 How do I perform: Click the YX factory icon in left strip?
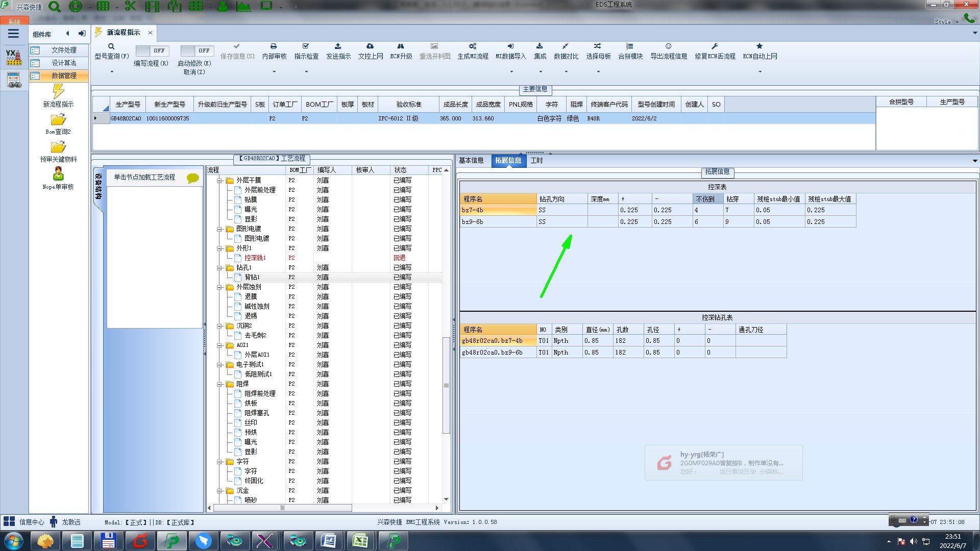click(14, 57)
